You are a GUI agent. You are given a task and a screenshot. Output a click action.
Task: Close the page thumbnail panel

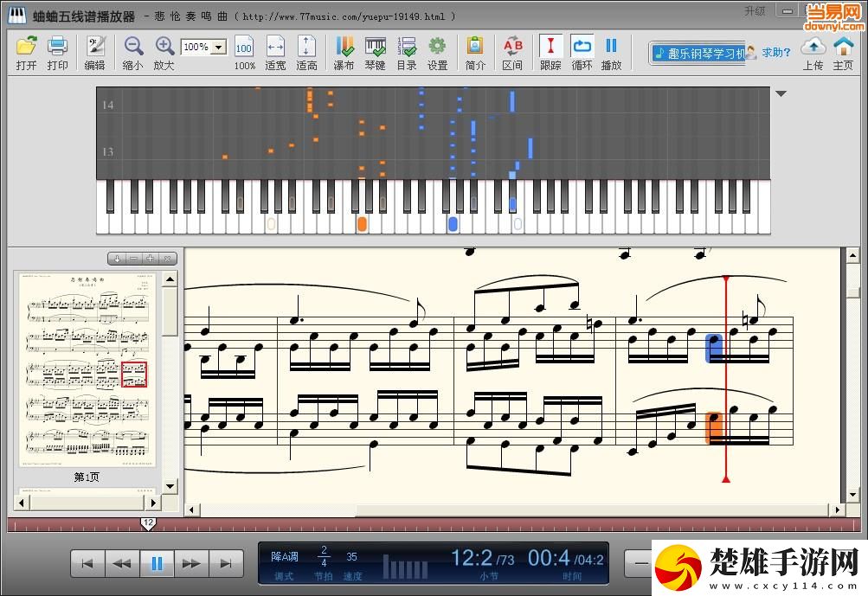click(x=167, y=259)
